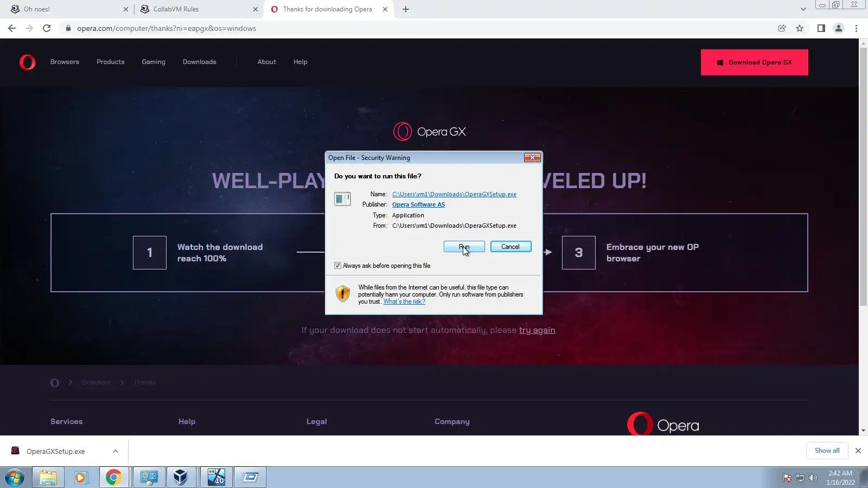Open the About menu in the Opera header
Screen dimensions: 868x488
click(x=267, y=62)
